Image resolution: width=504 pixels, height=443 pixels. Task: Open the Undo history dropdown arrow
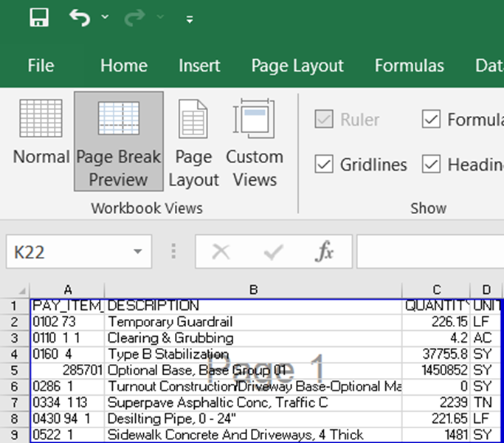[x=105, y=16]
